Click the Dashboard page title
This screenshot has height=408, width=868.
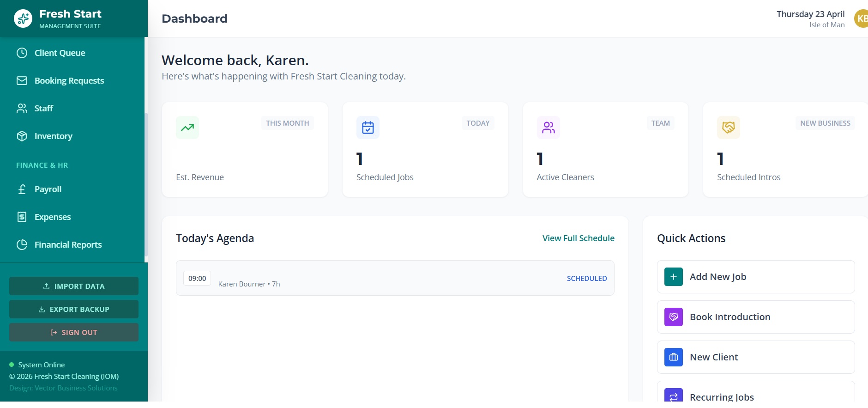[194, 18]
